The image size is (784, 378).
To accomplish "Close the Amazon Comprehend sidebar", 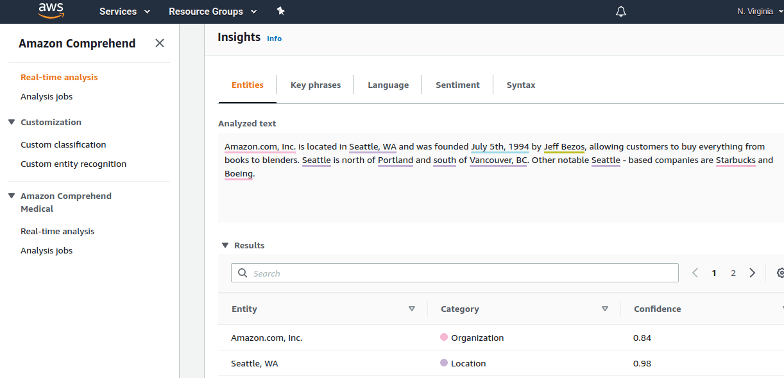I will click(x=160, y=43).
